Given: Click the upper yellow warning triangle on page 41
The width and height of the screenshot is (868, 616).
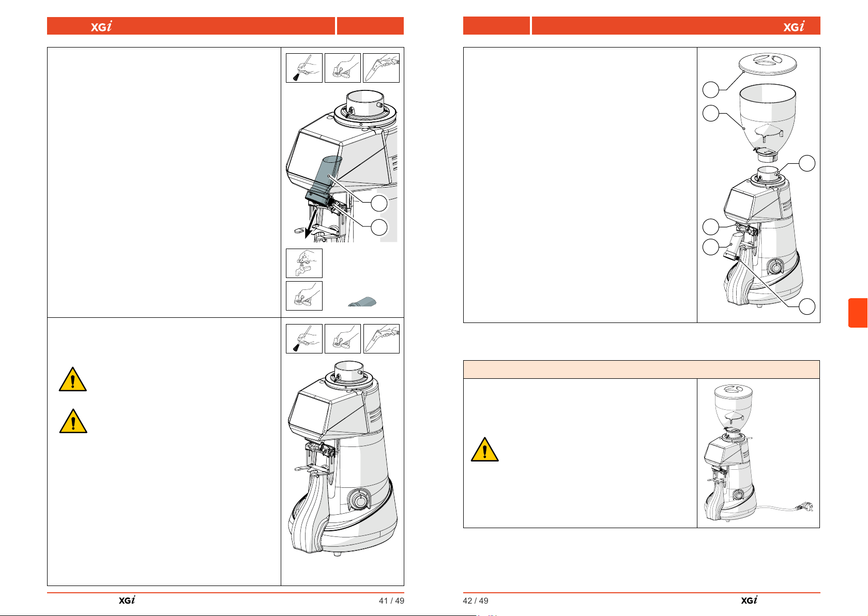Looking at the screenshot, I should click(x=73, y=379).
